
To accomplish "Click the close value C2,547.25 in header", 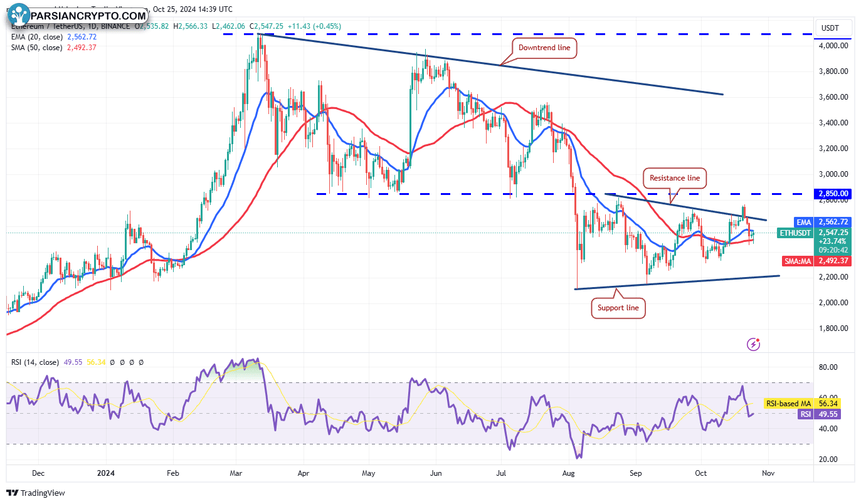I will 267,27.
